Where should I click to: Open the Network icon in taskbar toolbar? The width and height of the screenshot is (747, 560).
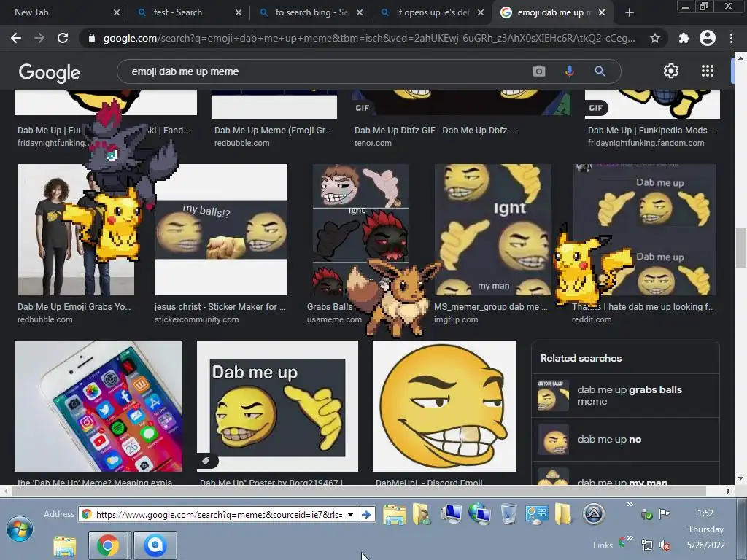pyautogui.click(x=479, y=514)
